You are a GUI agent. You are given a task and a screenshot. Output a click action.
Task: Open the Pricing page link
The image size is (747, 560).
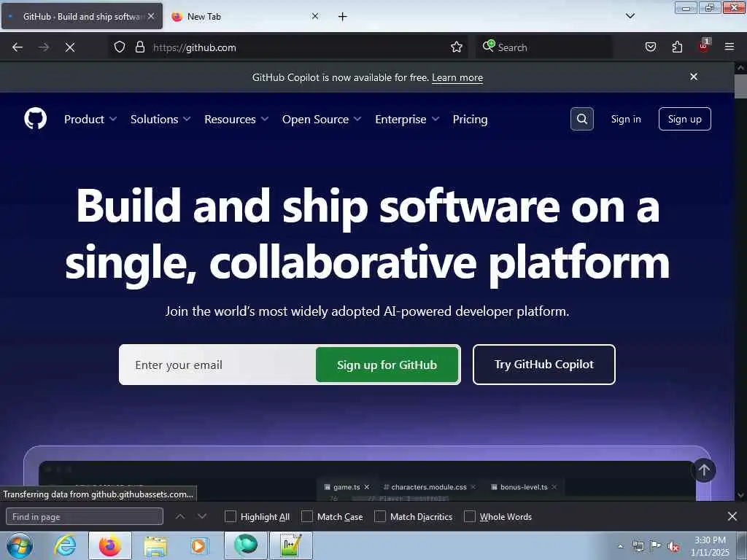coord(471,119)
